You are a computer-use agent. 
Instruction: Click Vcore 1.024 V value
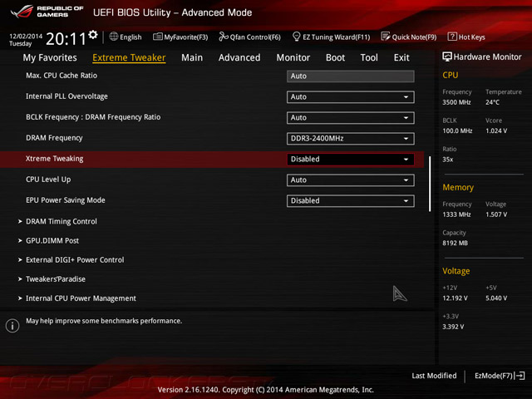[x=496, y=131]
